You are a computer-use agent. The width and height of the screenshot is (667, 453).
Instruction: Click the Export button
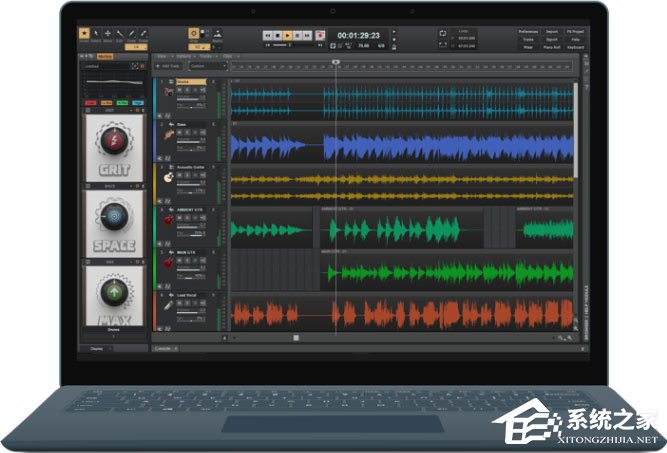click(552, 40)
